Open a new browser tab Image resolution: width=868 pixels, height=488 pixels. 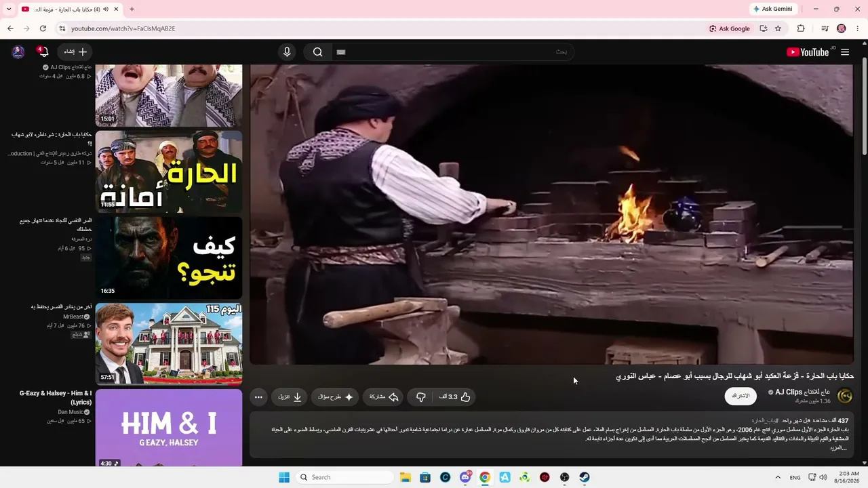point(132,9)
